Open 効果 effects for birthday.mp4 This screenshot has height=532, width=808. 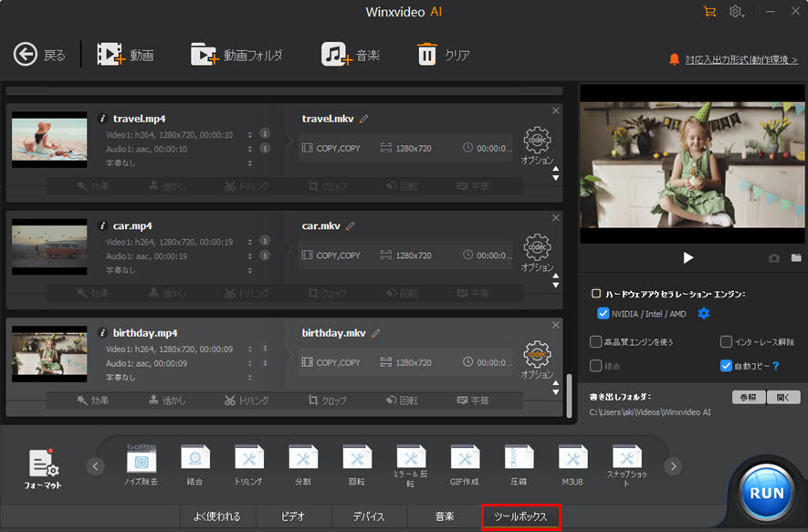(93, 401)
